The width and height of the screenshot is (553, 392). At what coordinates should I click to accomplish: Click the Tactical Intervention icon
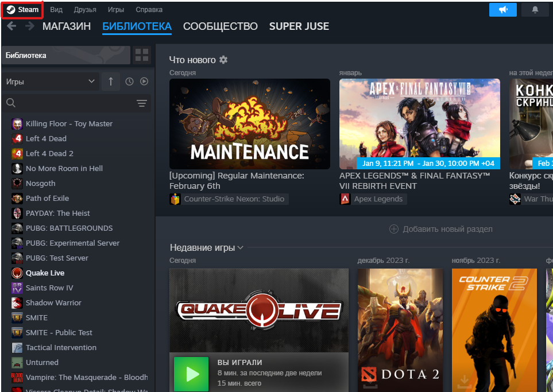click(x=17, y=348)
